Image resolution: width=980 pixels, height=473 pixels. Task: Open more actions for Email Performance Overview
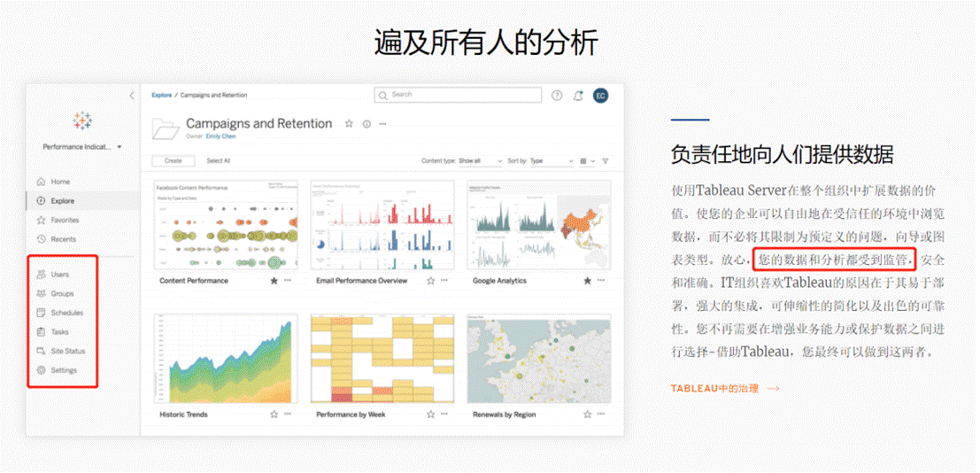444,280
